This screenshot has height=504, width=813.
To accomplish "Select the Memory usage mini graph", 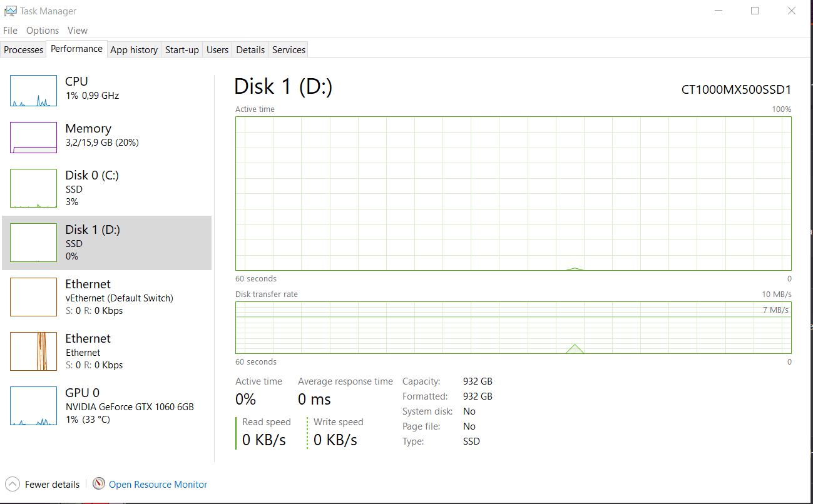I will 33,138.
